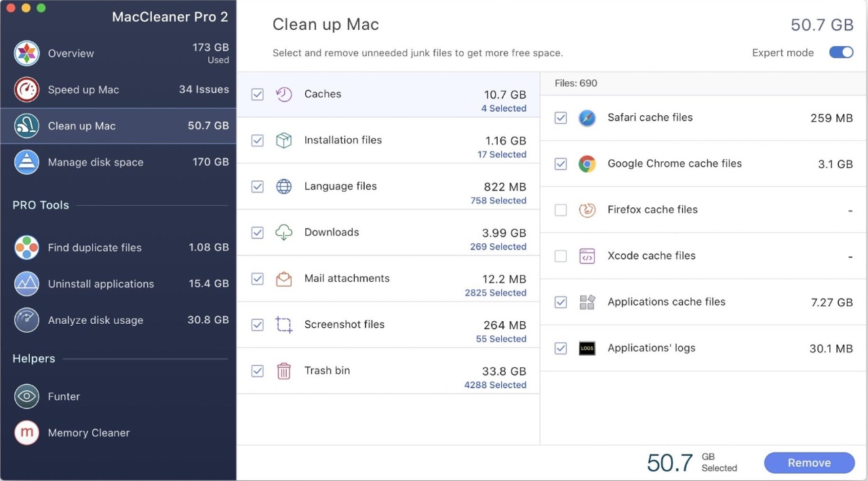
Task: Click the Google Chrome icon
Action: (587, 164)
